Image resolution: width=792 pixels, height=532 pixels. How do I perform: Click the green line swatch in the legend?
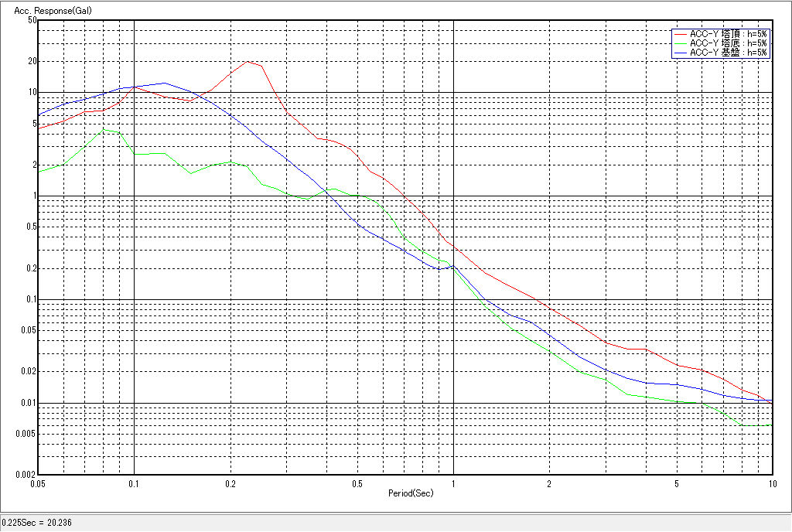pyautogui.click(x=680, y=43)
